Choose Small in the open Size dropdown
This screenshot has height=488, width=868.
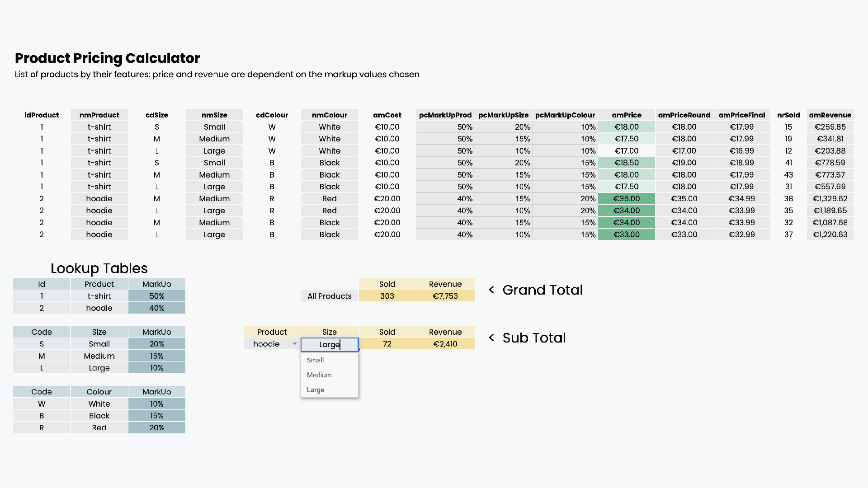[315, 360]
